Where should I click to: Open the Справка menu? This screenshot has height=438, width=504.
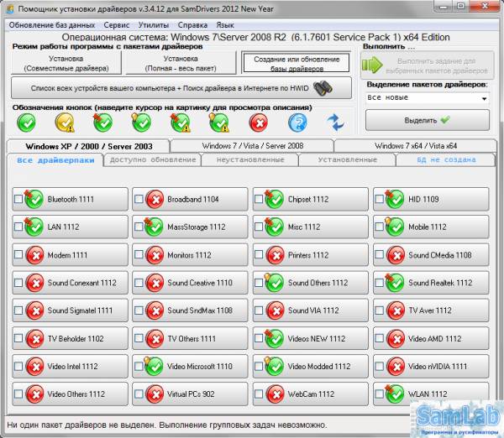(x=192, y=25)
